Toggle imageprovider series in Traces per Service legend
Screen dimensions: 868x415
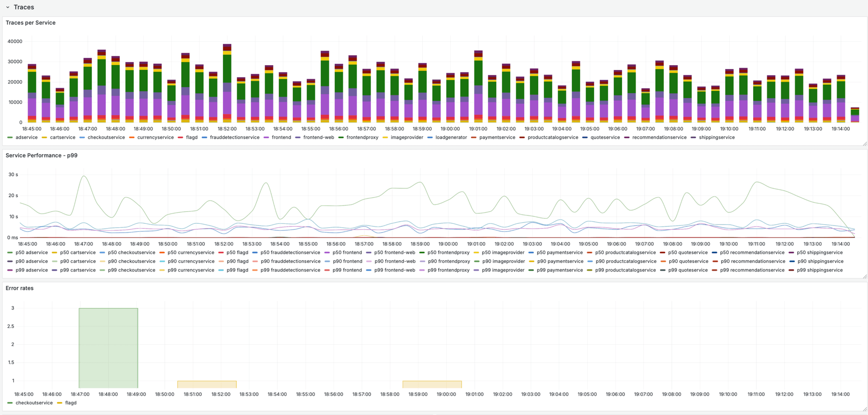click(x=407, y=137)
